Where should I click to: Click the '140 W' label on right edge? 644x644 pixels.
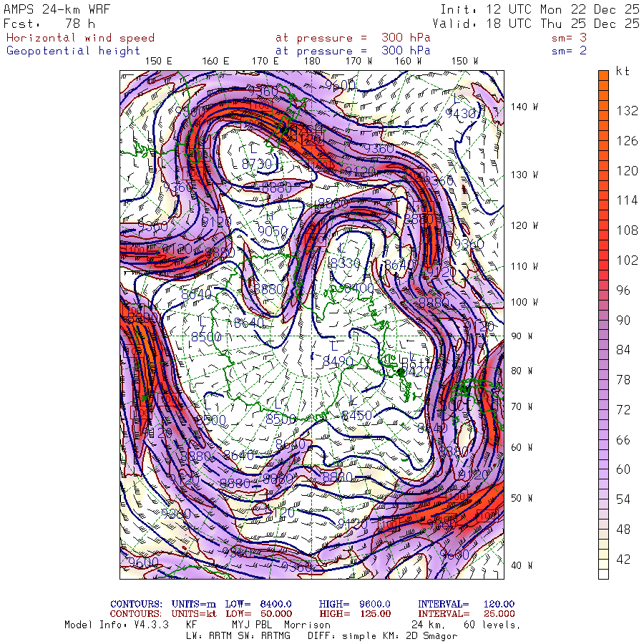pos(525,107)
